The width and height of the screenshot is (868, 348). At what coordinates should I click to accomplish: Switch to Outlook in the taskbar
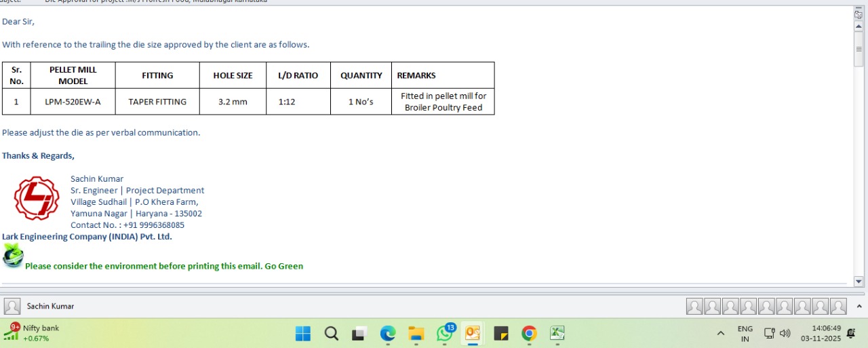point(472,333)
